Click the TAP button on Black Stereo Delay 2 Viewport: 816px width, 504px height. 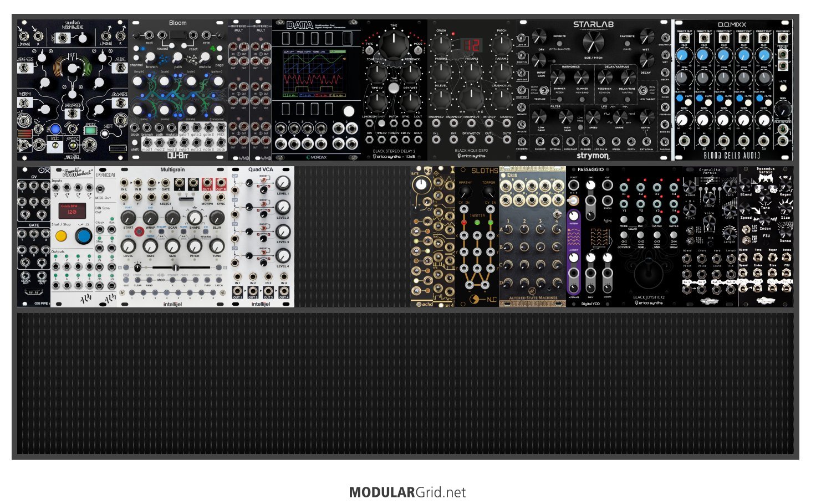pyautogui.click(x=394, y=88)
